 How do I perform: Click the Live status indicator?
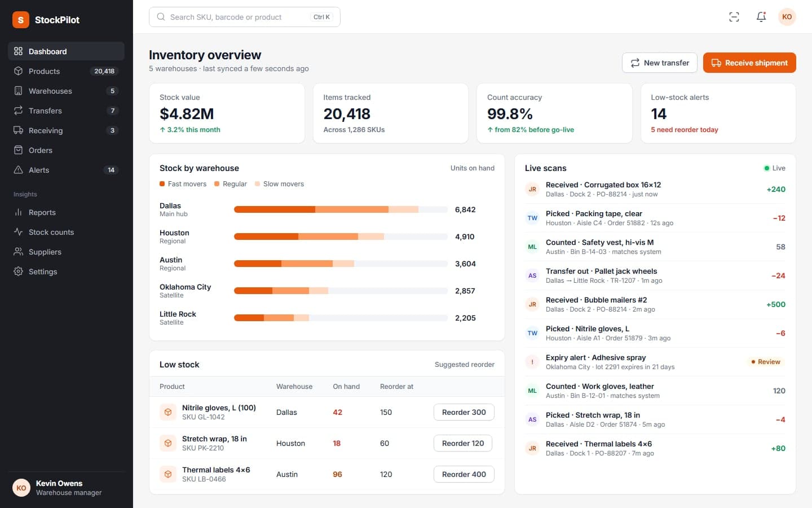(x=774, y=168)
